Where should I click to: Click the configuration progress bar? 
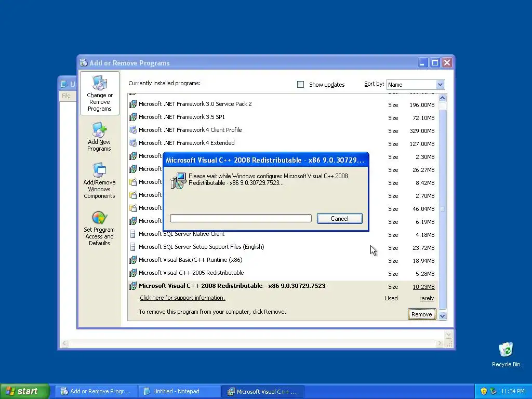coord(241,218)
